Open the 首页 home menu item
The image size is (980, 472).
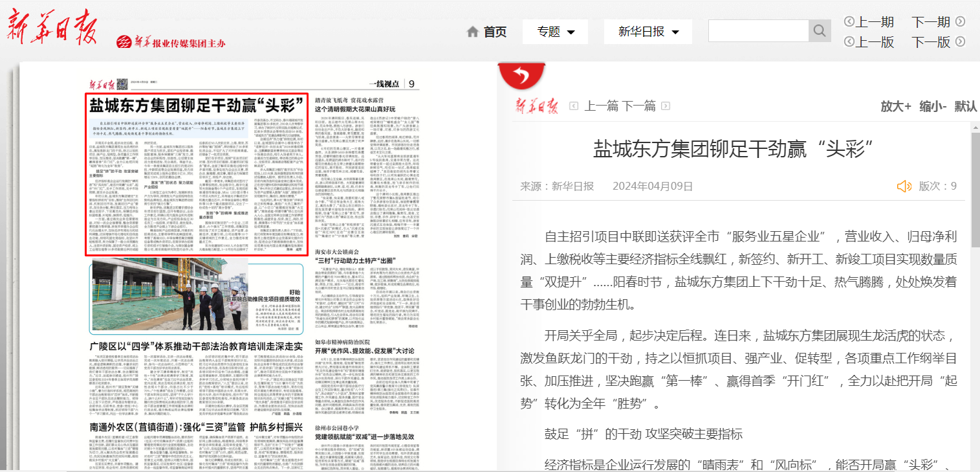tap(495, 32)
